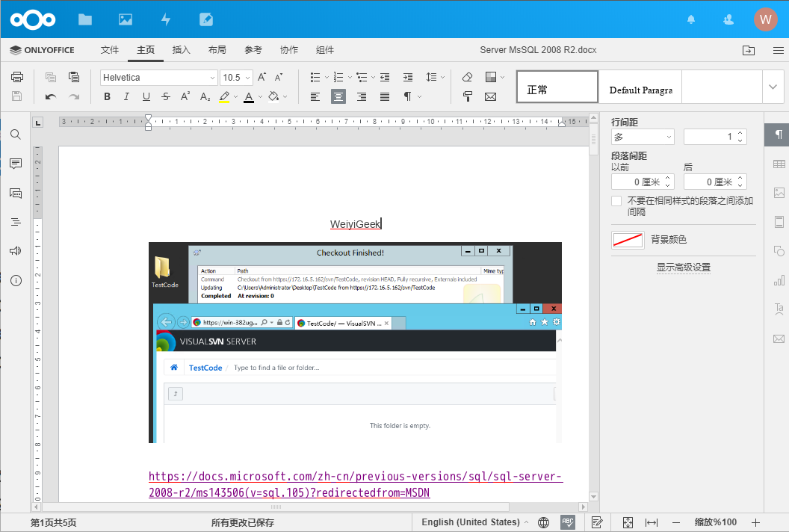Open feedback and support megaphone icon

point(16,250)
